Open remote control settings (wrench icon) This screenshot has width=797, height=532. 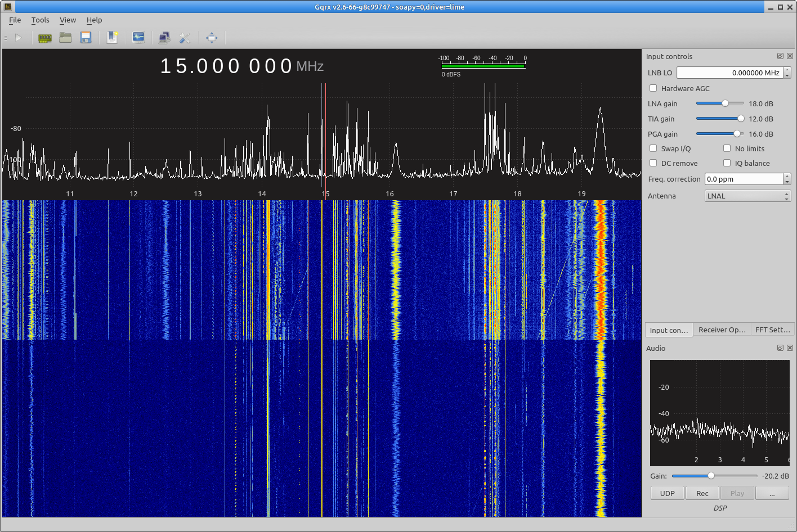[185, 38]
